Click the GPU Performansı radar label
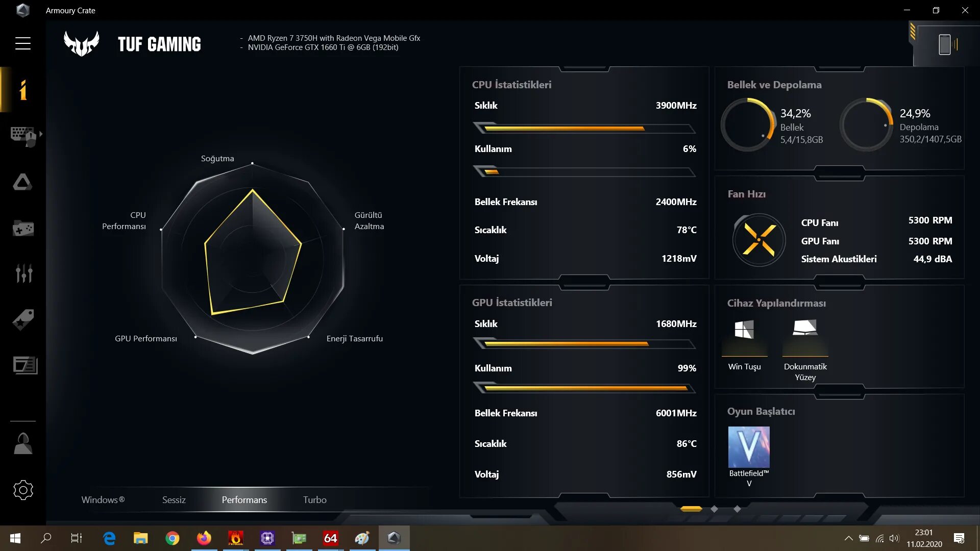Screen dimensions: 980x551 coord(146,339)
